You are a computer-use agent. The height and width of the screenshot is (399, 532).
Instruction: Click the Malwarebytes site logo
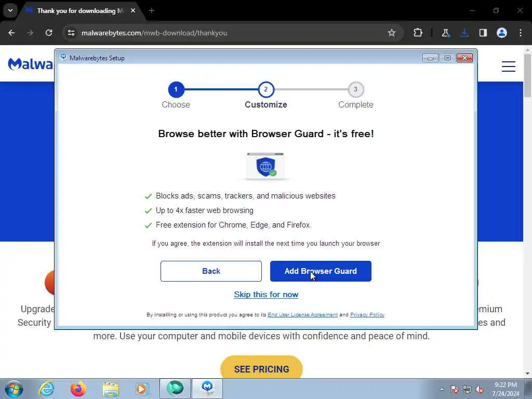pyautogui.click(x=31, y=64)
